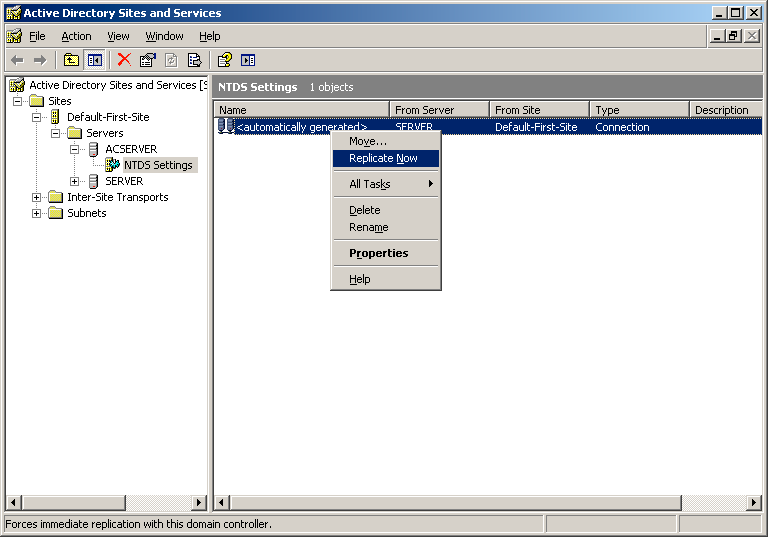Click the Connection type cell
This screenshot has height=537, width=768.
(x=622, y=127)
